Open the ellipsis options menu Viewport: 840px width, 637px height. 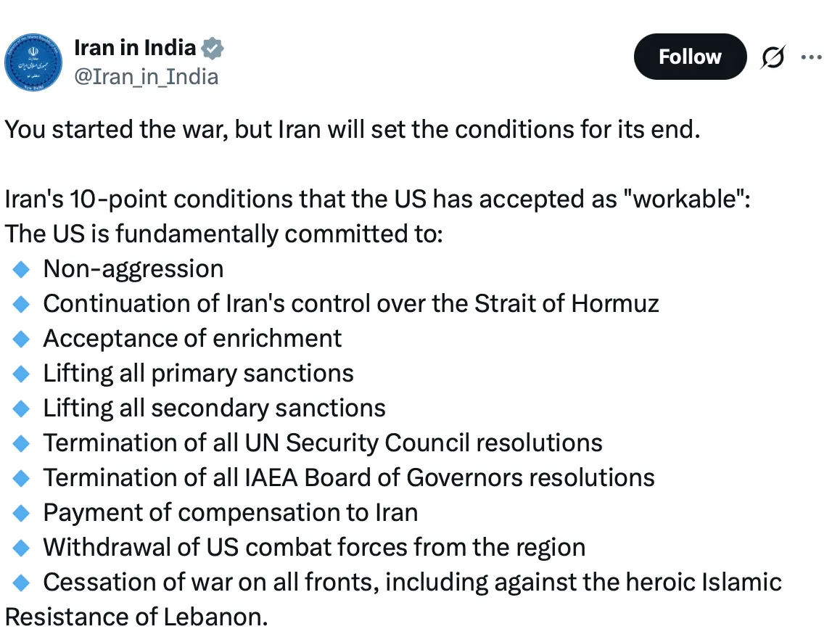click(812, 57)
